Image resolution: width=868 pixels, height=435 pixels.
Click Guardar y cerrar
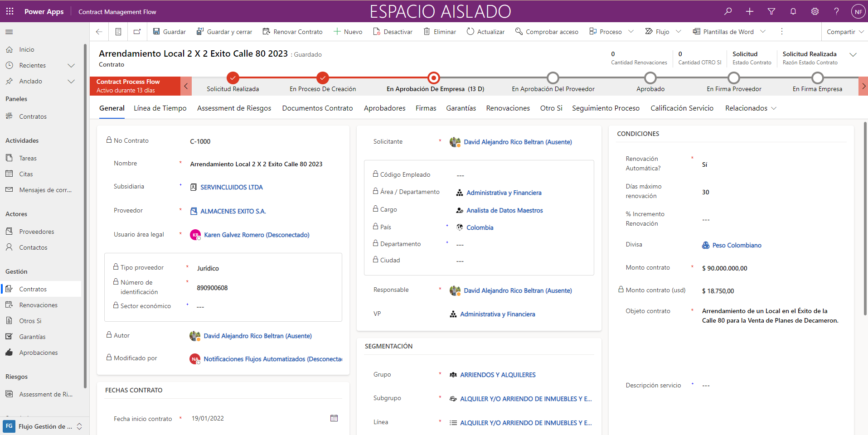pos(224,32)
